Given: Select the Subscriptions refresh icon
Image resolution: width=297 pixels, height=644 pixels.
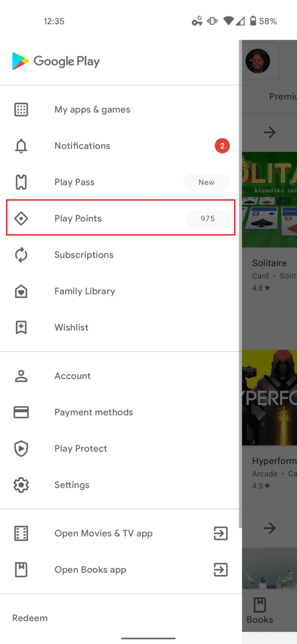Looking at the screenshot, I should (21, 255).
